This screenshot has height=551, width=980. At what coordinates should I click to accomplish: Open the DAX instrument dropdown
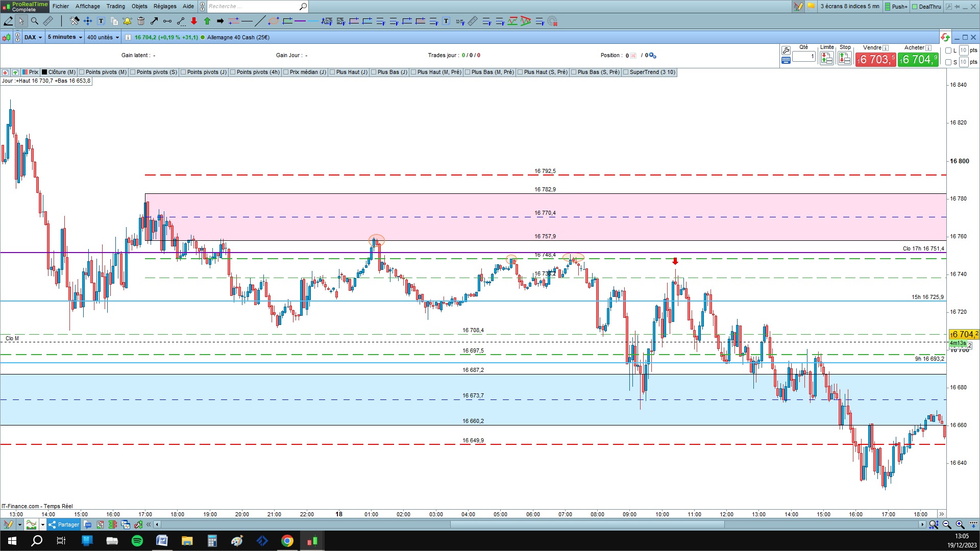pos(33,37)
